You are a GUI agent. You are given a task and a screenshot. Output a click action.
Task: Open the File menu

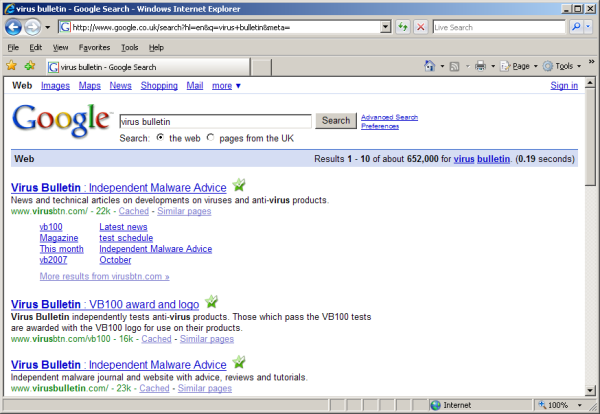[13, 47]
